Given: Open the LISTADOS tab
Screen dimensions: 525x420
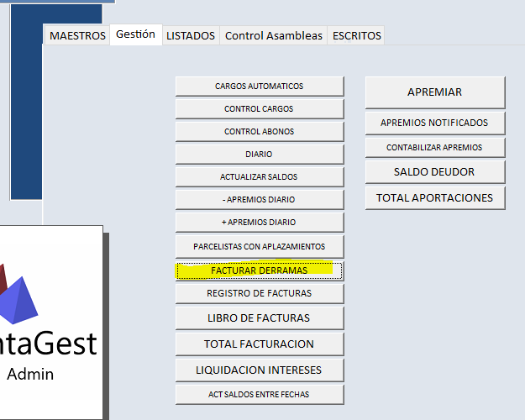Looking at the screenshot, I should pos(191,35).
